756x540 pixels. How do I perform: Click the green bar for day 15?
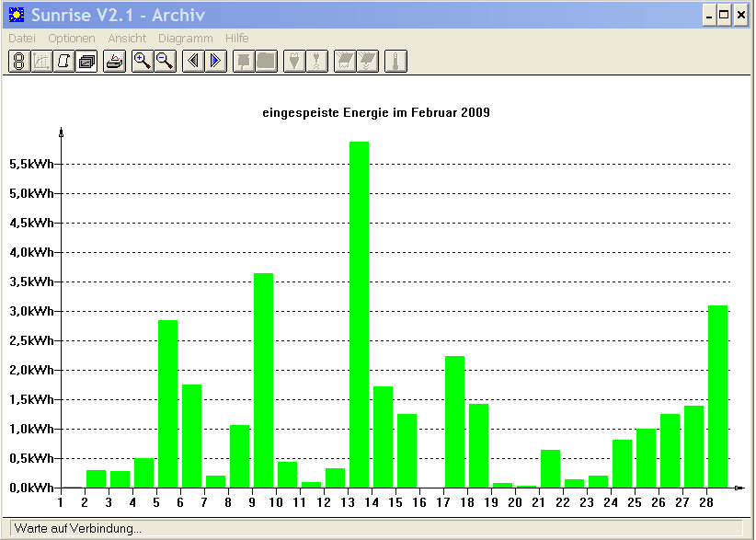[407, 451]
